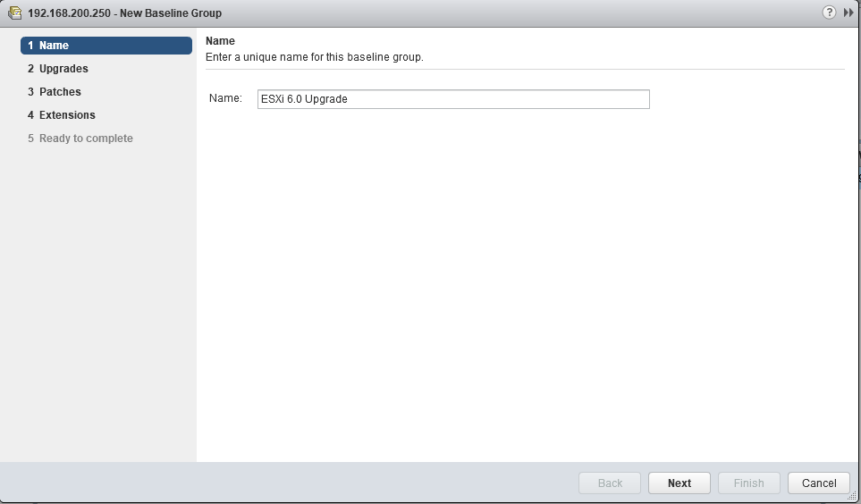Select step 1 Name in wizard
This screenshot has height=504, width=861.
point(106,46)
